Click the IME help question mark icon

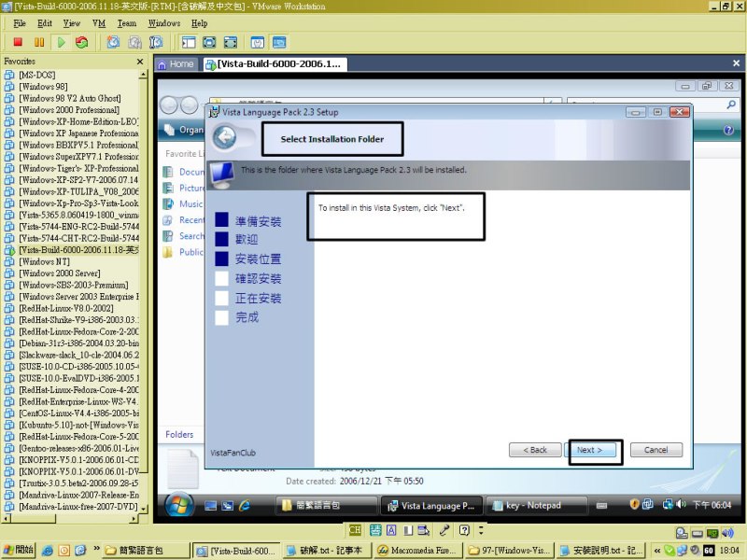pyautogui.click(x=464, y=530)
